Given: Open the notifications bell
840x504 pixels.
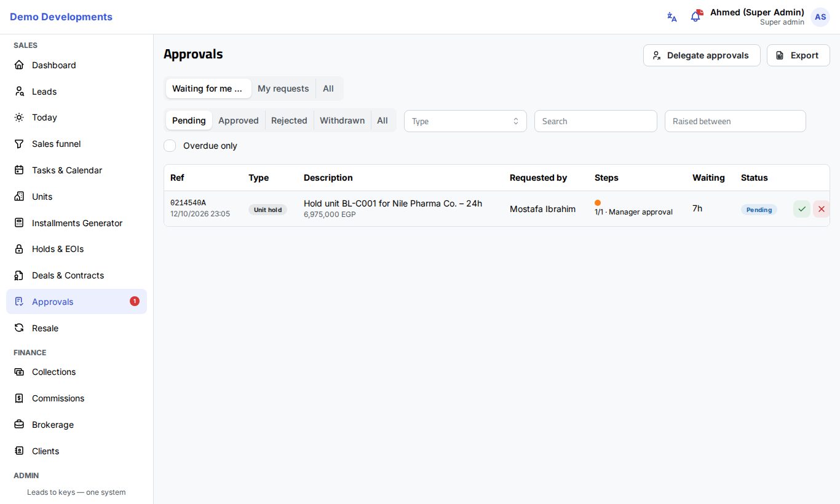Looking at the screenshot, I should pyautogui.click(x=695, y=17).
